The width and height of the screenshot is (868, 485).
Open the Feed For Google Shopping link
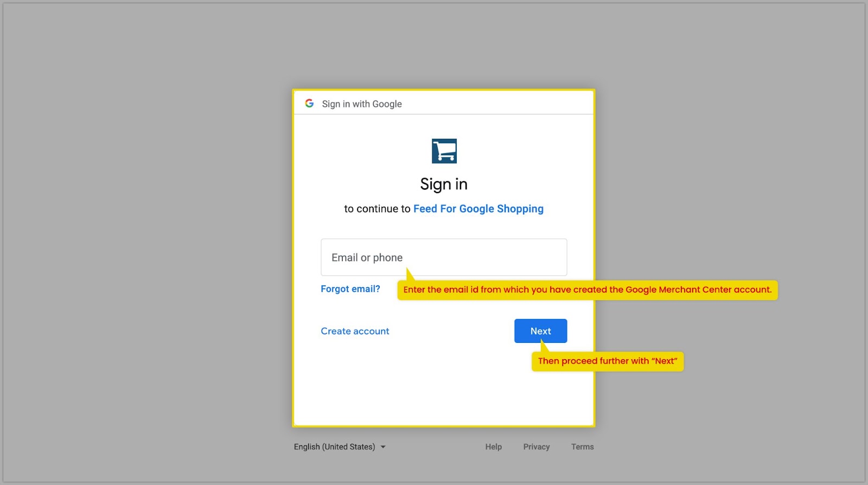(478, 209)
